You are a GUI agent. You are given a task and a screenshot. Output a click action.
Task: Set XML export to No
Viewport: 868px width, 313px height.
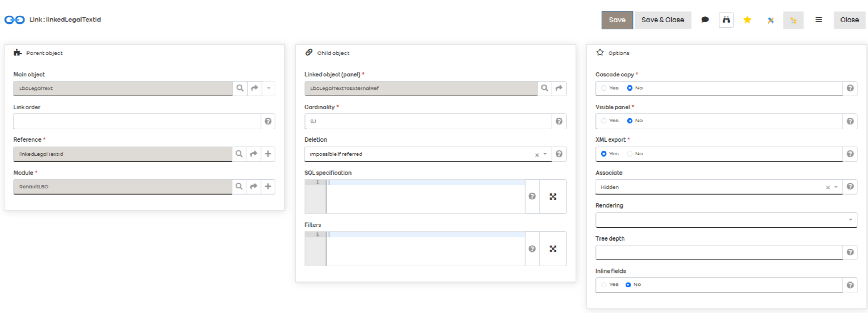tap(630, 154)
